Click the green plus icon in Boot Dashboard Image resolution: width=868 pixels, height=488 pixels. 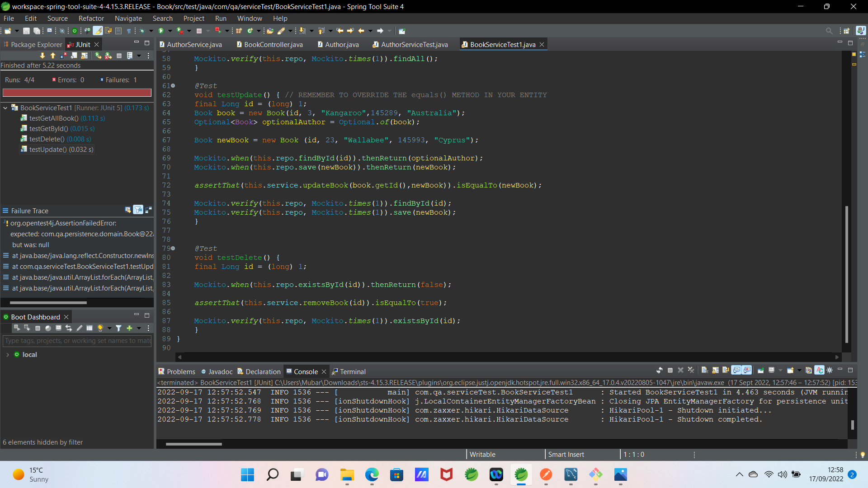(129, 328)
